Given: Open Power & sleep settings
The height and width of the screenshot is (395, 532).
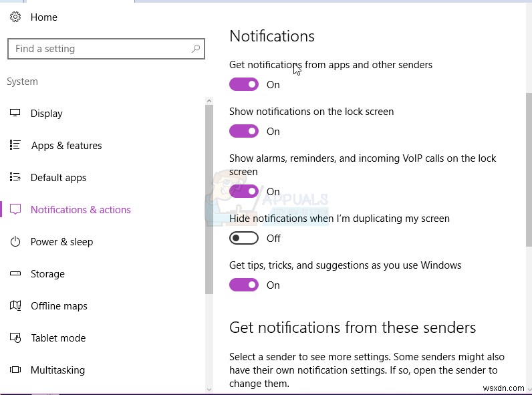Looking at the screenshot, I should (61, 242).
